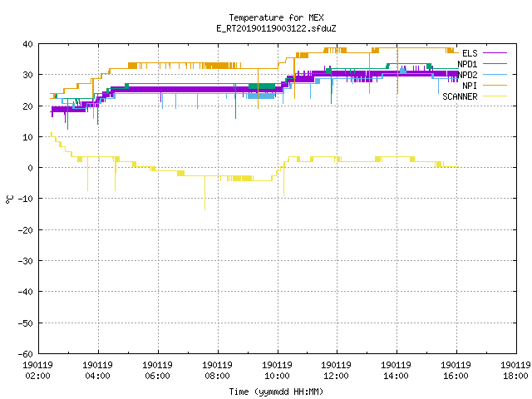Viewport: 532px width, 399px height.
Task: Click the y-axis value -50
Action: pos(25,323)
